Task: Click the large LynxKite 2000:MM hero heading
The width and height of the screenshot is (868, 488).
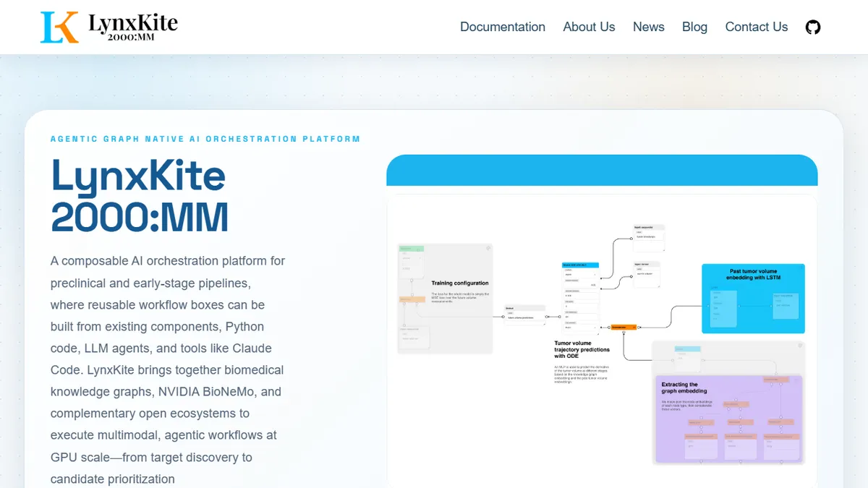Action: [139, 195]
